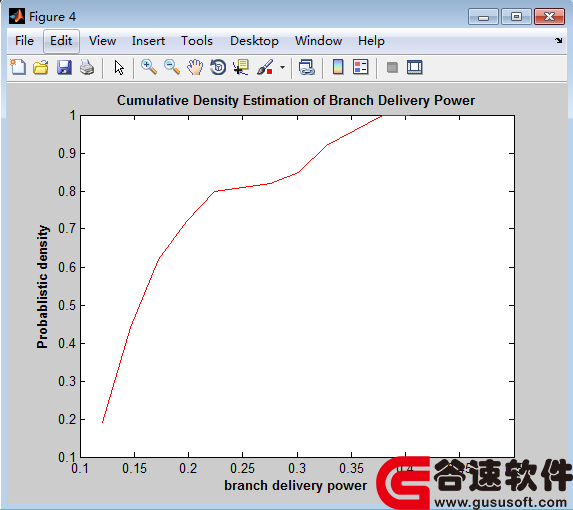Open the brush color dropdown arrow
This screenshot has height=510, width=573.
(x=282, y=68)
